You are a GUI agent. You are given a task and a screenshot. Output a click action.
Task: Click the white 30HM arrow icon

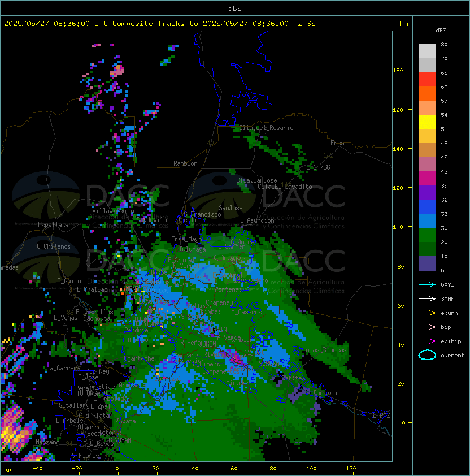coord(427,298)
